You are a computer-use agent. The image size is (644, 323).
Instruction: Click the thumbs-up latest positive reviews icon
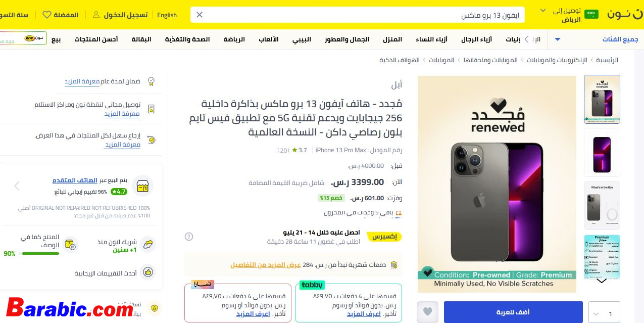click(147, 272)
